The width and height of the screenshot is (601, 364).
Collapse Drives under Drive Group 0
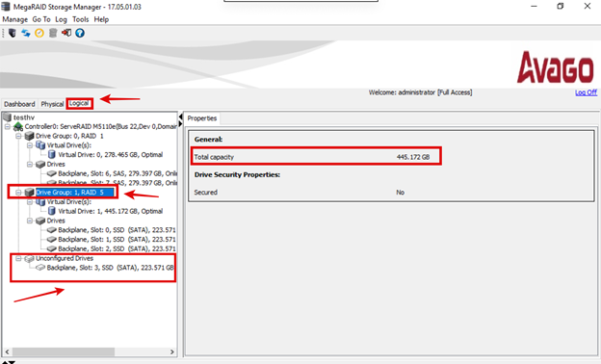point(30,165)
